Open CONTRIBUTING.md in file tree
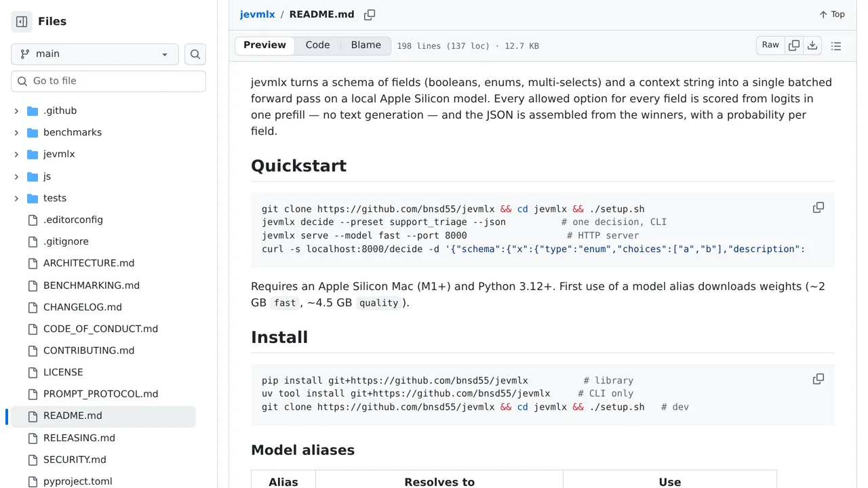 point(89,350)
